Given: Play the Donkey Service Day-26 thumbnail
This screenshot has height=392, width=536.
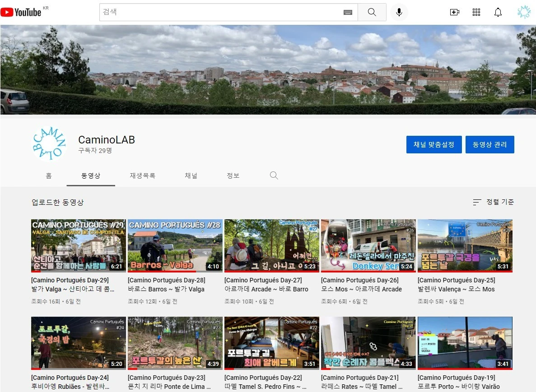Looking at the screenshot, I should (368, 245).
